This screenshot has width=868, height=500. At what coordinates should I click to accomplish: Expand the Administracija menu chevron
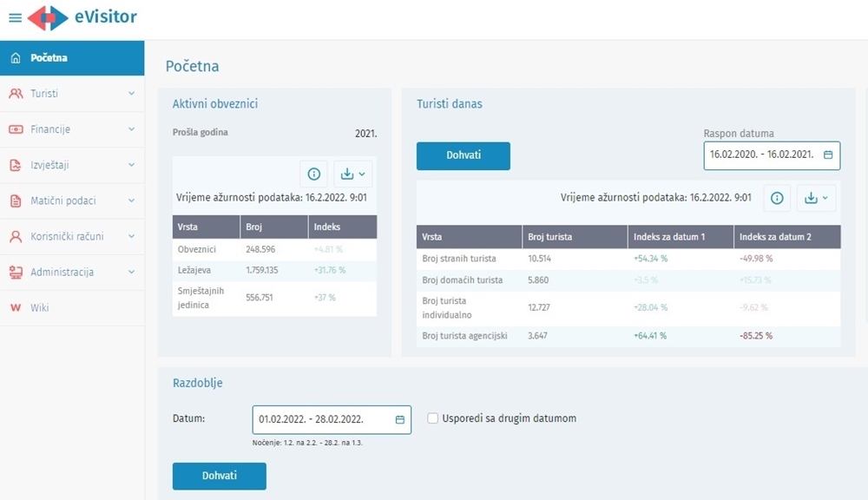131,273
